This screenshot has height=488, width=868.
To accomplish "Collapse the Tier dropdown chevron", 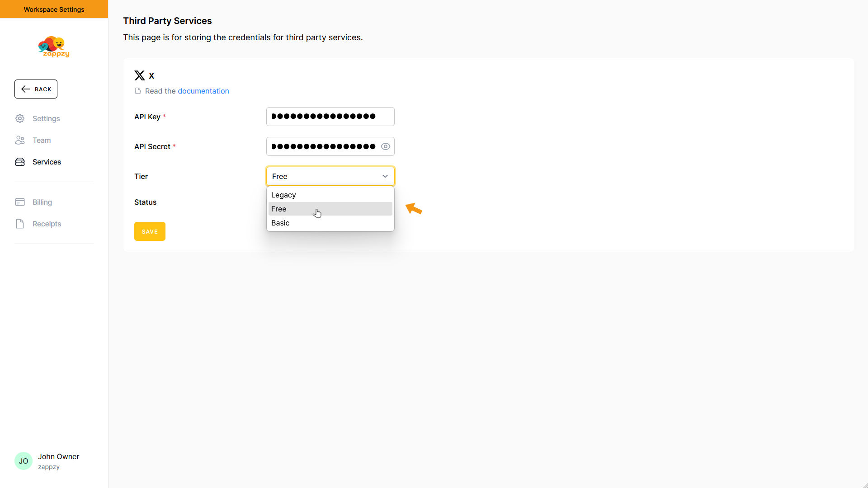I will (385, 176).
